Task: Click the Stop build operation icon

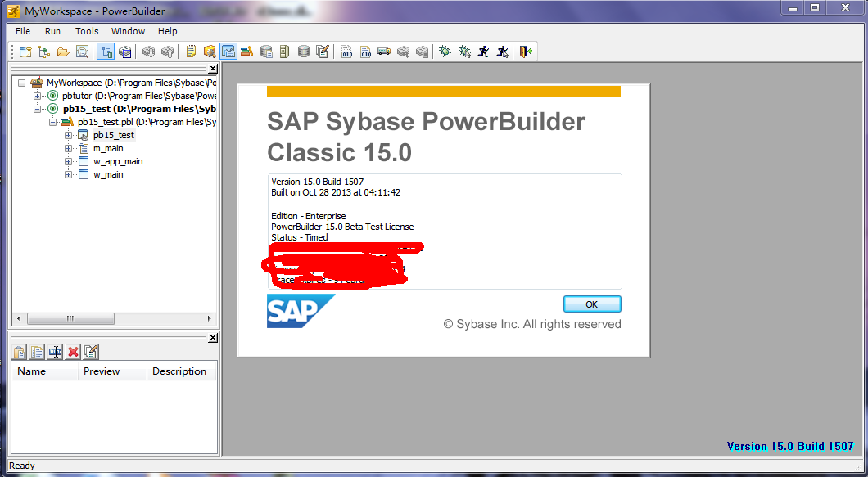Action: [x=422, y=52]
